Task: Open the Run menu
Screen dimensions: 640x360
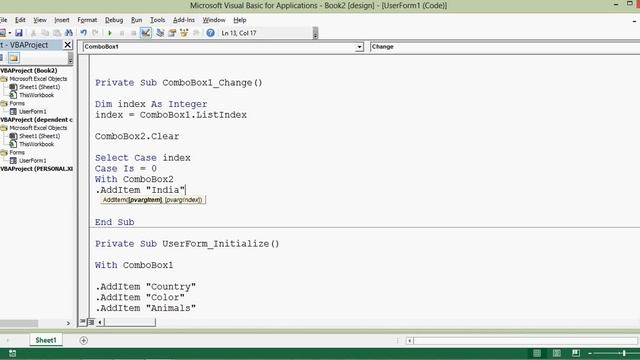Action: coord(136,20)
